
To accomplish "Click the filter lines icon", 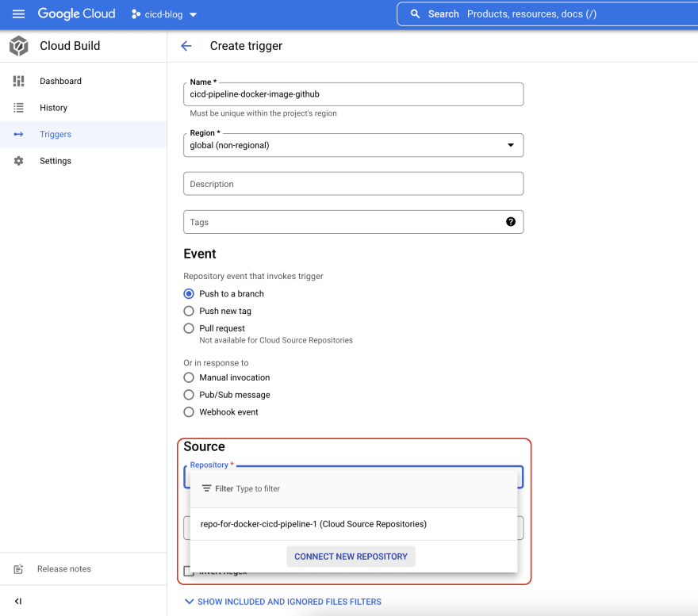I will click(x=206, y=488).
